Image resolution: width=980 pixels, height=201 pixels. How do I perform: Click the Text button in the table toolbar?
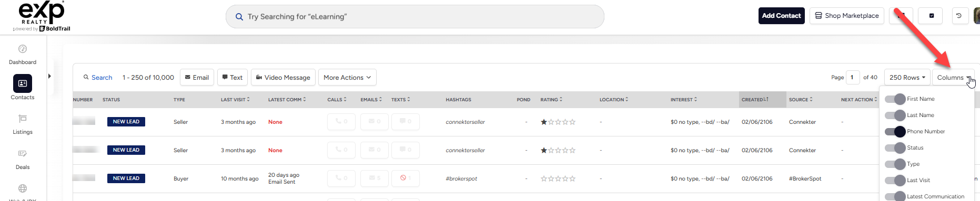click(x=232, y=78)
